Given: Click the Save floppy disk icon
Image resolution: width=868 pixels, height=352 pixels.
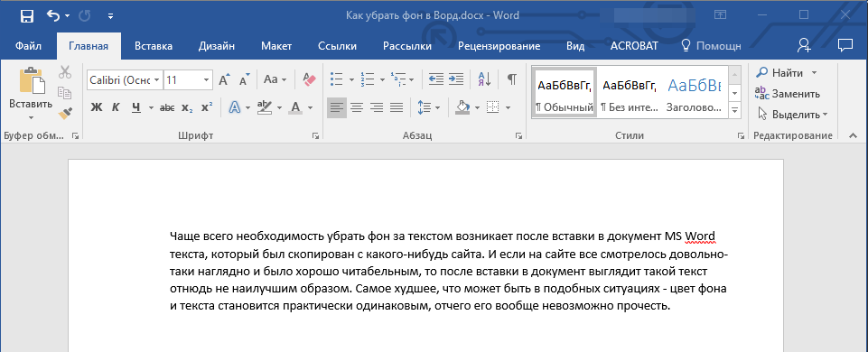Looking at the screenshot, I should point(26,16).
